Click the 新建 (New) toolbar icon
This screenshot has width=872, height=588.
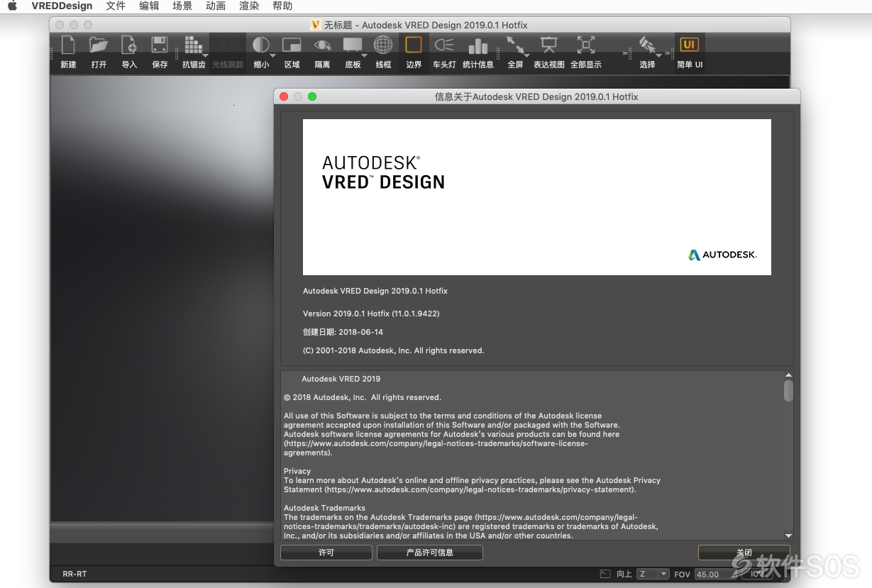click(68, 45)
